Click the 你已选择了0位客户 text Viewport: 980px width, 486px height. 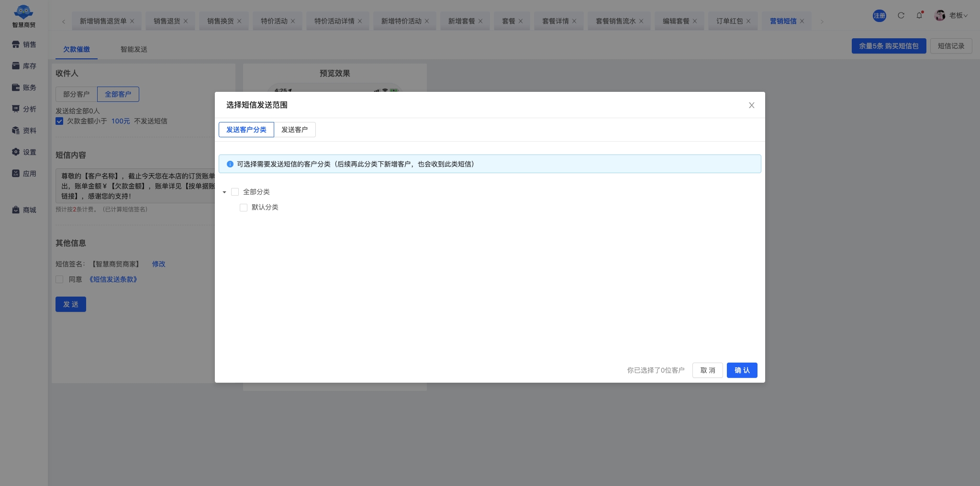coord(656,370)
